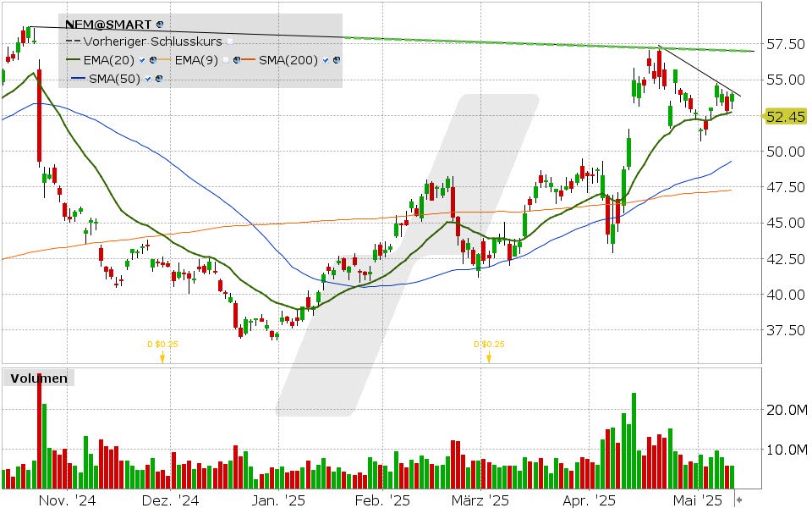Viewport: 812px width, 508px height.
Task: Click the Nov. '24 date label
Action: click(68, 500)
